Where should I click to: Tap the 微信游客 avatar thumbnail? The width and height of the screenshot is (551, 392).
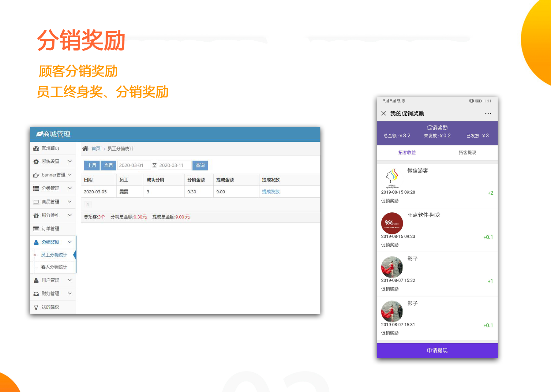click(x=392, y=178)
